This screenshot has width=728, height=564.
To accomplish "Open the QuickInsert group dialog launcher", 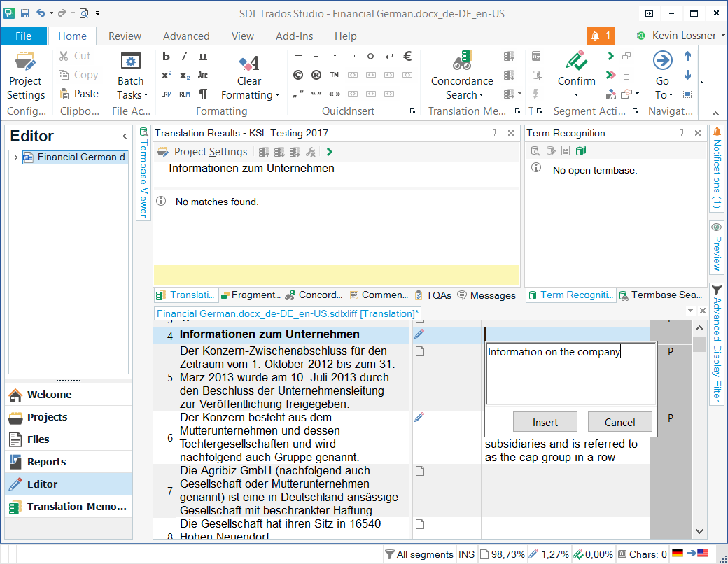I will pos(412,111).
